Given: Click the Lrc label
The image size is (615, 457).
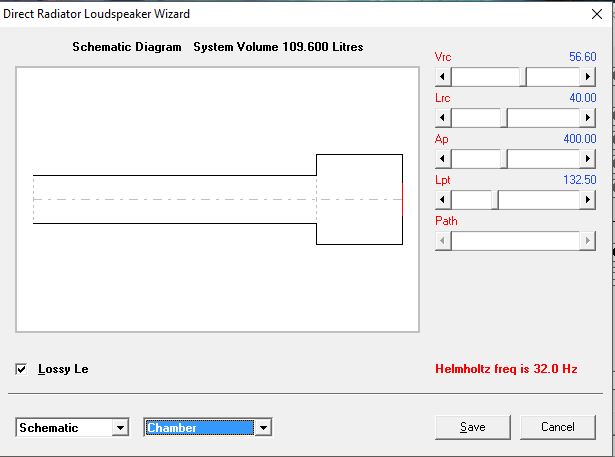Looking at the screenshot, I should click(442, 98).
